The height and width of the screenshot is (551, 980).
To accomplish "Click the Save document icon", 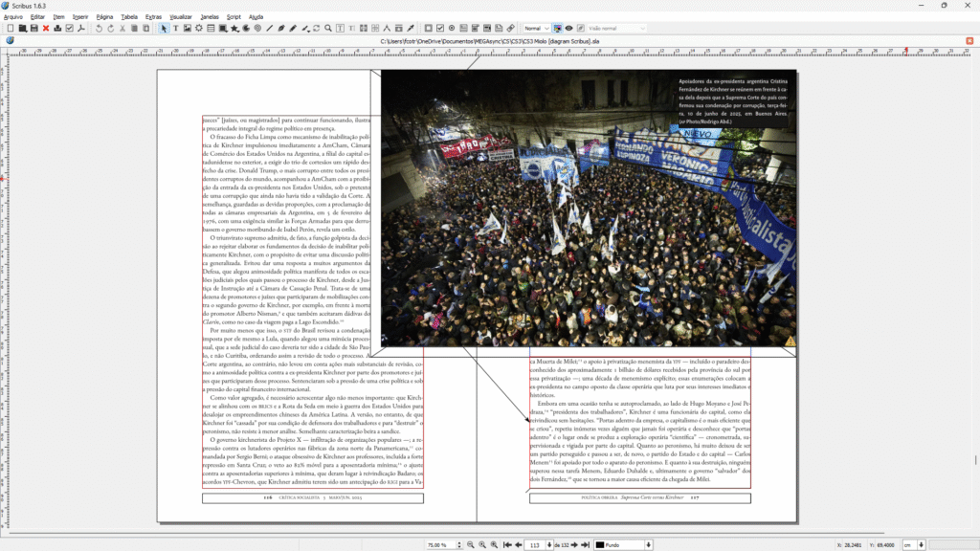I will pyautogui.click(x=33, y=29).
